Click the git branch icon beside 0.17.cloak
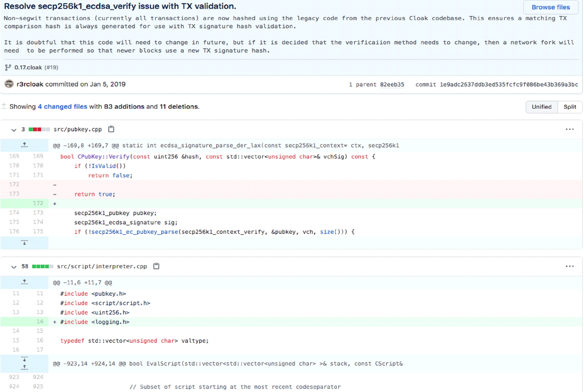Screen dimensions: 584x392 click(x=8, y=68)
